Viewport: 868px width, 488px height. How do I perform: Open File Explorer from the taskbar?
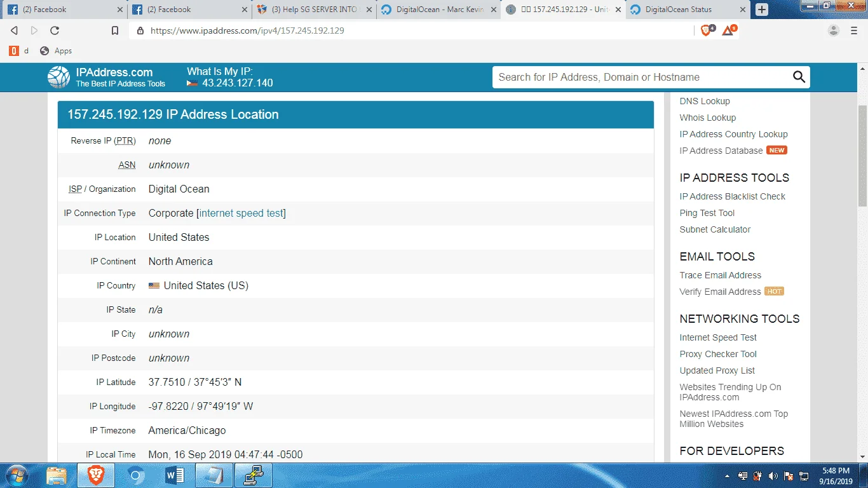coord(57,475)
